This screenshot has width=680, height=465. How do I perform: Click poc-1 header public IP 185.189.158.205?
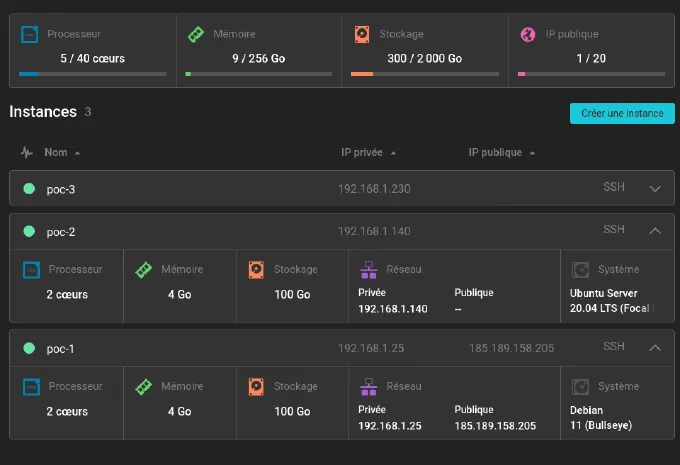click(511, 348)
